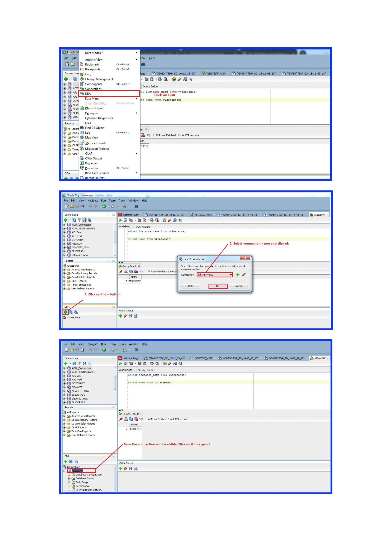Expand Data Dictionary Reports in middle screenshot
Viewport: 392px width, 554px height.
pyautogui.click(x=64, y=273)
